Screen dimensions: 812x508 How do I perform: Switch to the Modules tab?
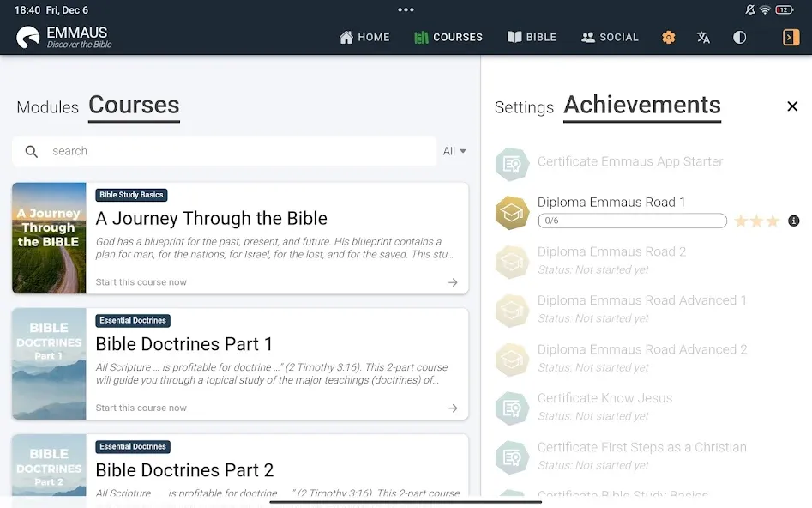pos(48,107)
